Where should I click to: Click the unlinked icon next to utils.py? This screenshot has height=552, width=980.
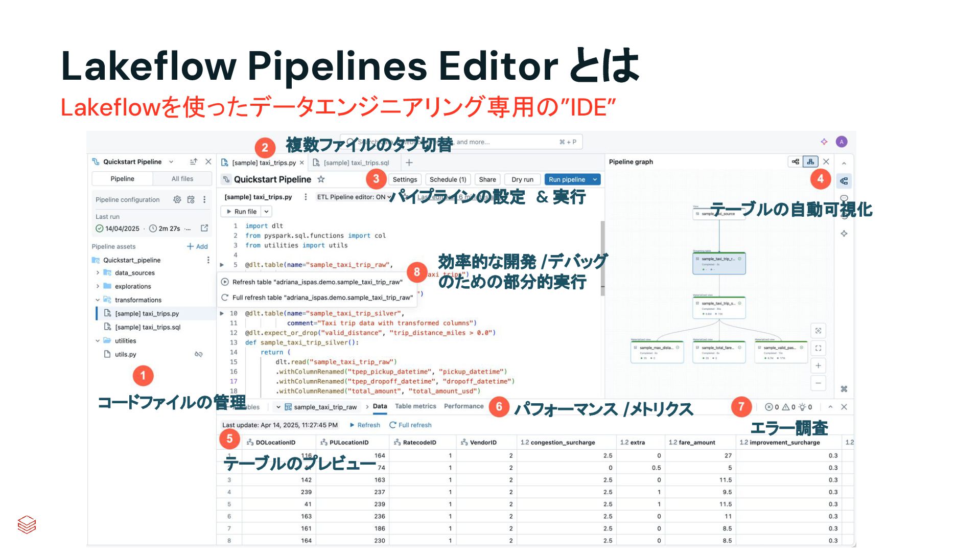point(199,354)
